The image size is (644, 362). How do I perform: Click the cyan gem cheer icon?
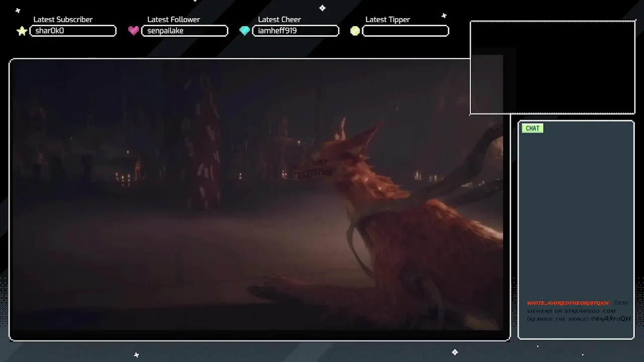(x=245, y=31)
